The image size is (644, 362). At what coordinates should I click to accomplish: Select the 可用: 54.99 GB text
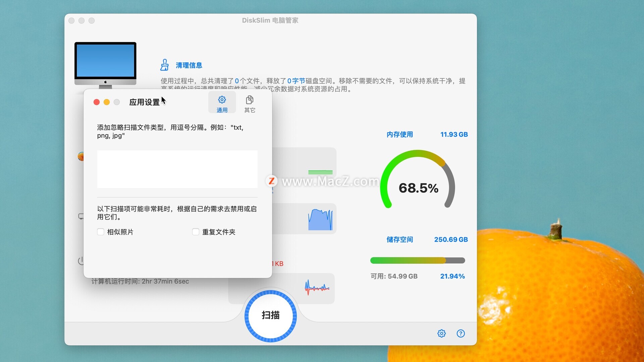pos(394,276)
